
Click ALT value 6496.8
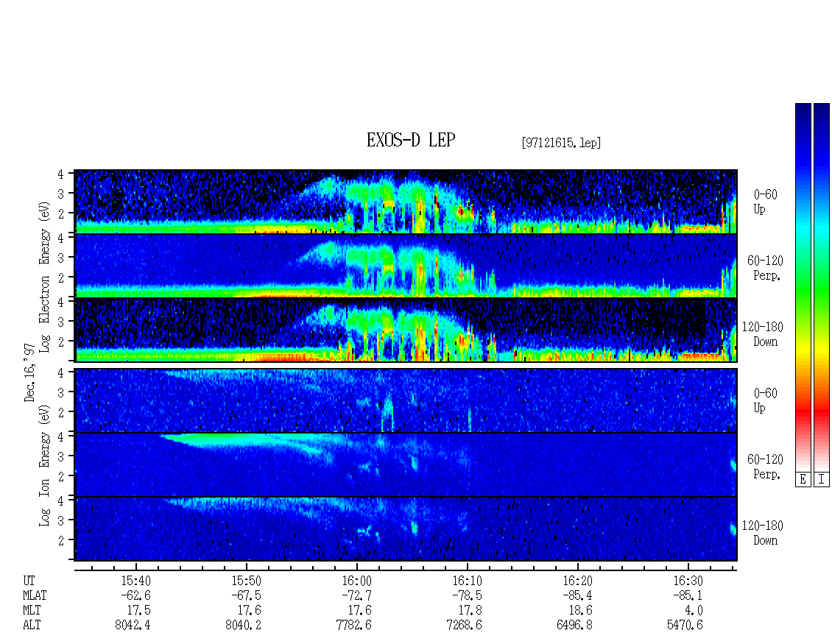click(x=574, y=626)
